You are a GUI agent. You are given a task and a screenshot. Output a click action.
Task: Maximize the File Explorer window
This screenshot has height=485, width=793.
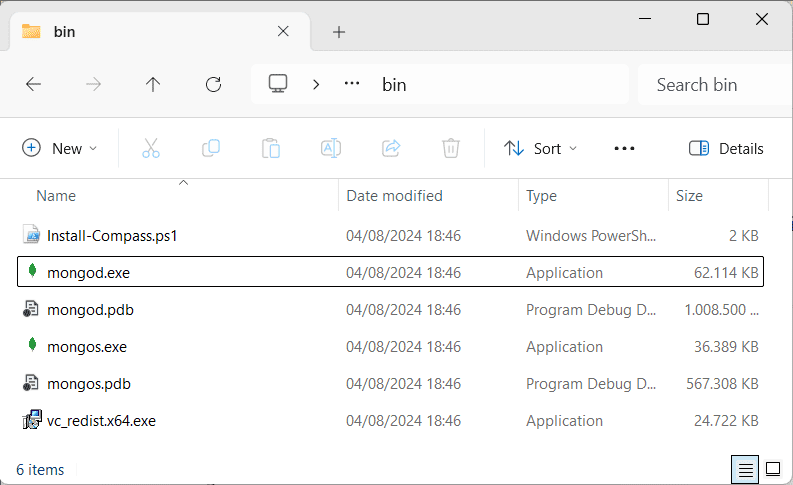703,19
